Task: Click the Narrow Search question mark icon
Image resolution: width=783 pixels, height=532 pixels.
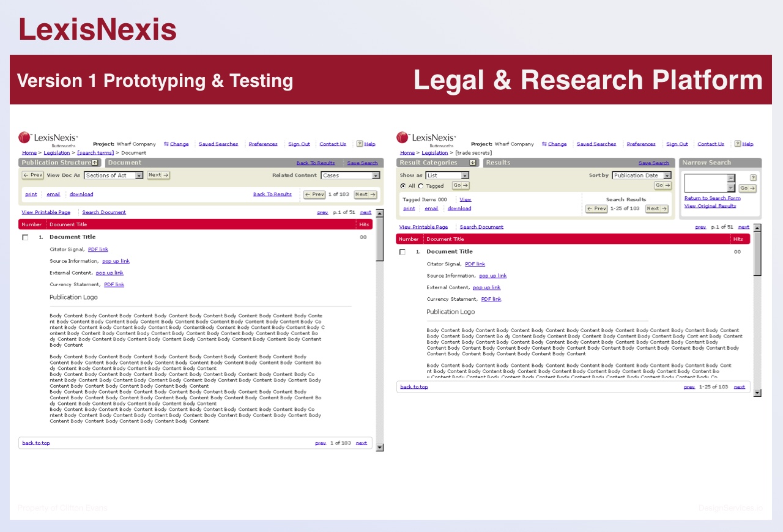Action: (753, 177)
